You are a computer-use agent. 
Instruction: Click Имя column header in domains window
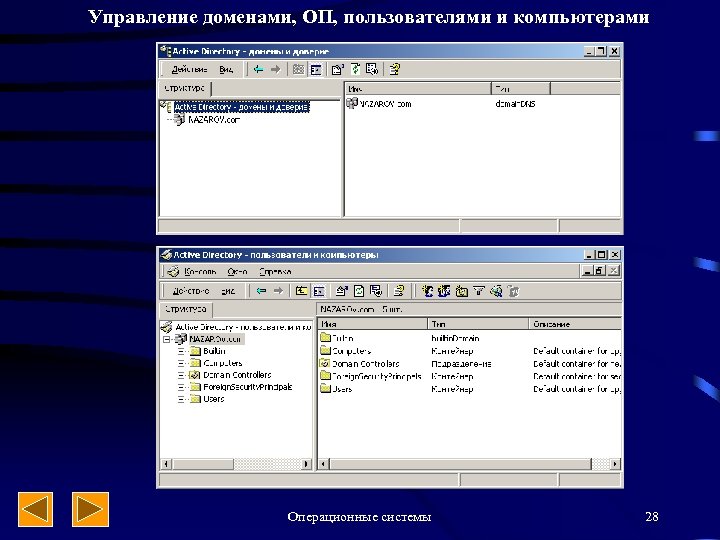tap(418, 89)
